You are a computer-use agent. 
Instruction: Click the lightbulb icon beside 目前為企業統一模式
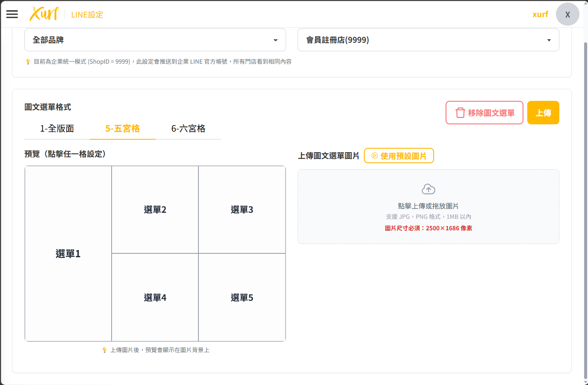[x=28, y=62]
